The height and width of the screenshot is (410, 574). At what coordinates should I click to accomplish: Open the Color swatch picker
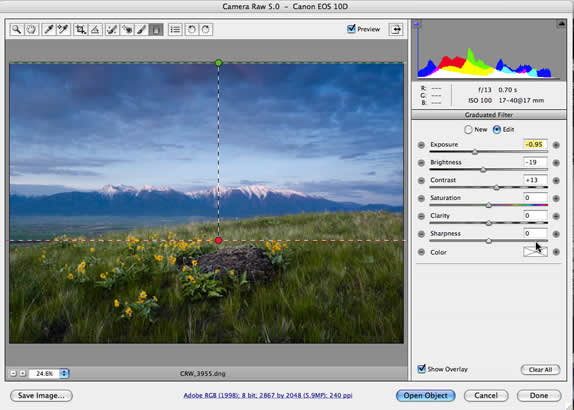[535, 251]
